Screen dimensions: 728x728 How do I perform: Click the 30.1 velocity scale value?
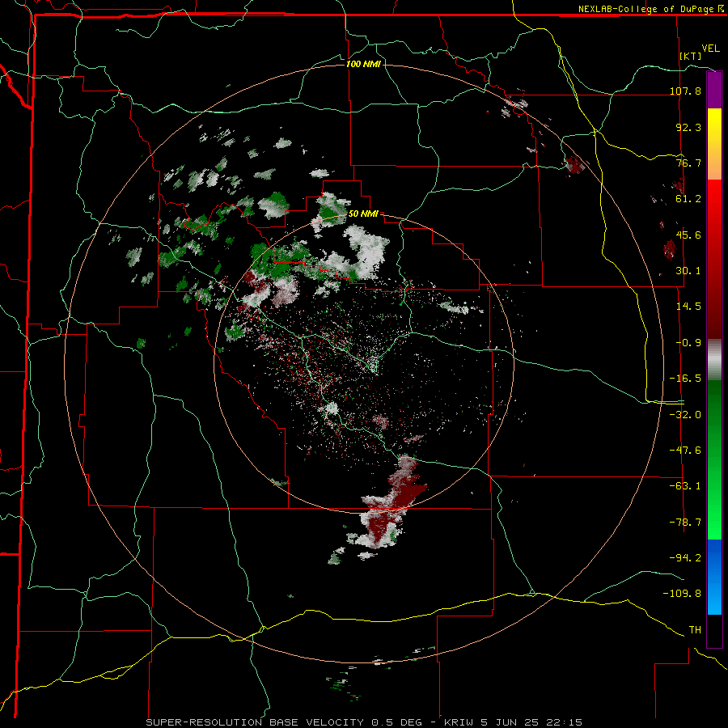pyautogui.click(x=688, y=271)
